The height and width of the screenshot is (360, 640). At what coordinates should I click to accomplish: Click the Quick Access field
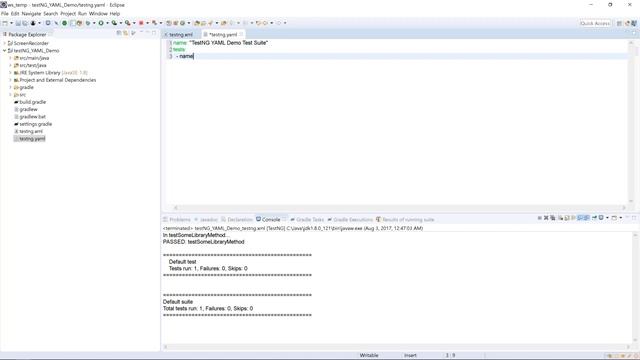click(595, 23)
